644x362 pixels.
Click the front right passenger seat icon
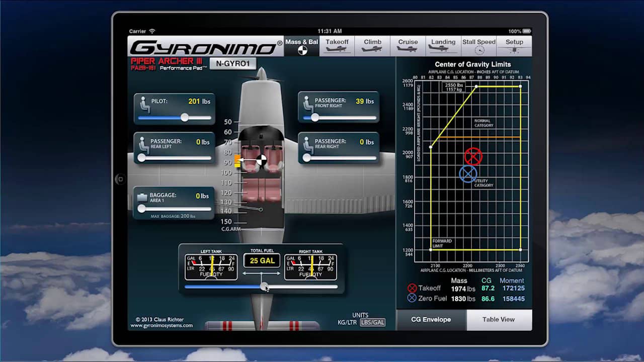point(307,104)
